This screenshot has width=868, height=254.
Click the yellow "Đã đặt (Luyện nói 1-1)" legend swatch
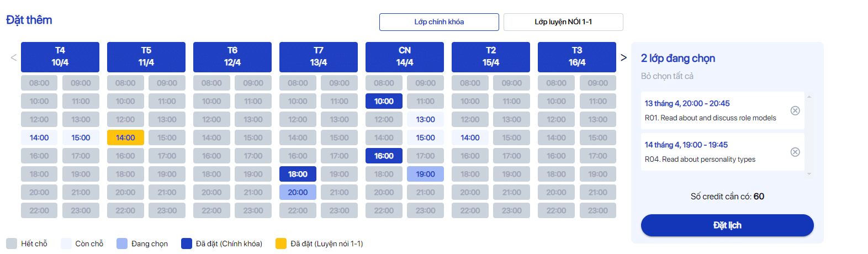point(281,244)
